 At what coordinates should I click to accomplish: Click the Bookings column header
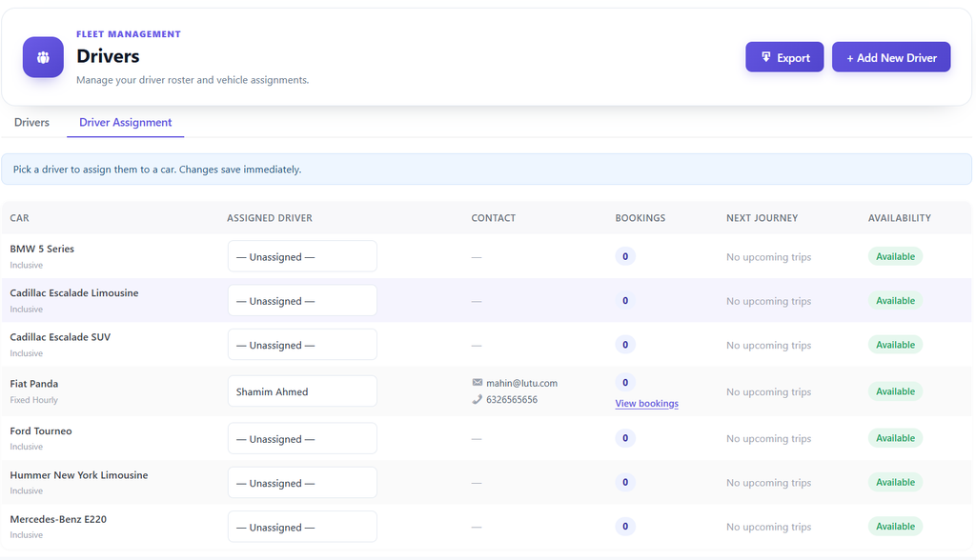pos(640,218)
